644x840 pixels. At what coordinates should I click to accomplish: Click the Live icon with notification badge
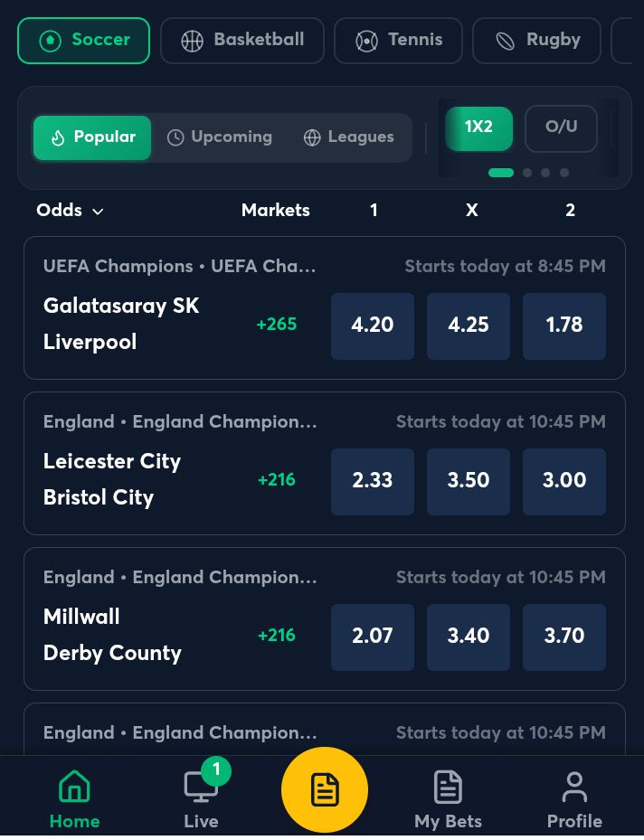click(x=201, y=787)
